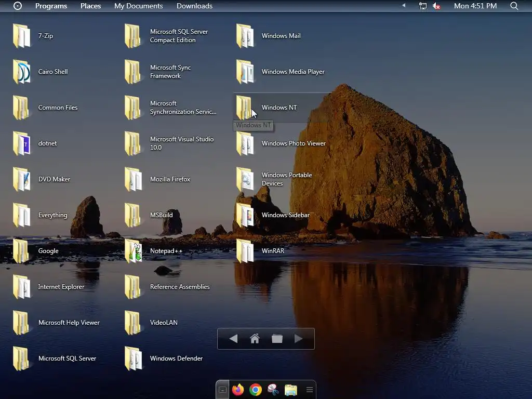Click the Mon 4:51 PM clock

point(475,6)
